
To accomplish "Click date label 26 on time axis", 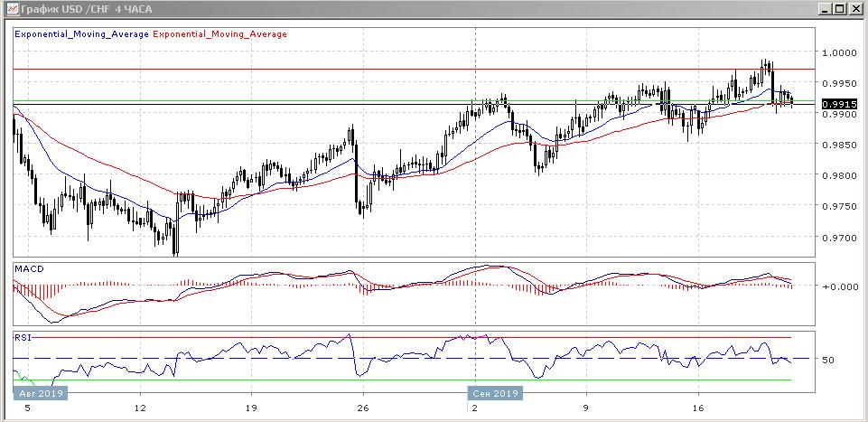I will click(x=363, y=408).
